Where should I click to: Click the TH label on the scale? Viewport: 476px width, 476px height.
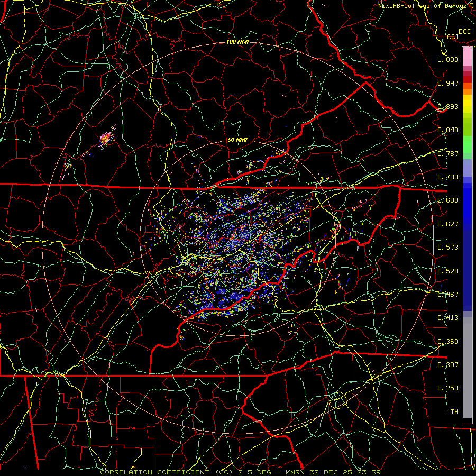pyautogui.click(x=454, y=412)
